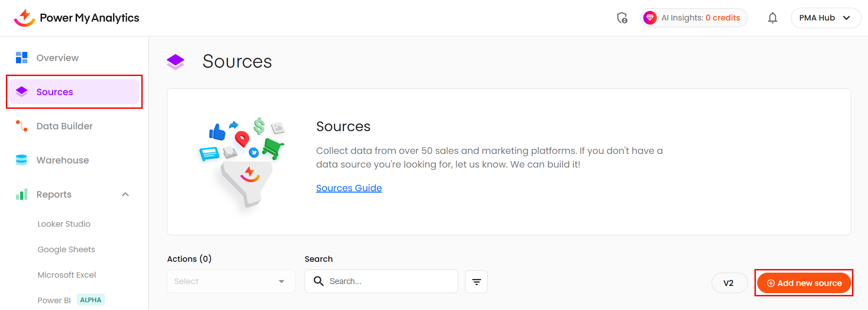This screenshot has height=310, width=868.
Task: Click the Warehouse database icon
Action: 21,160
